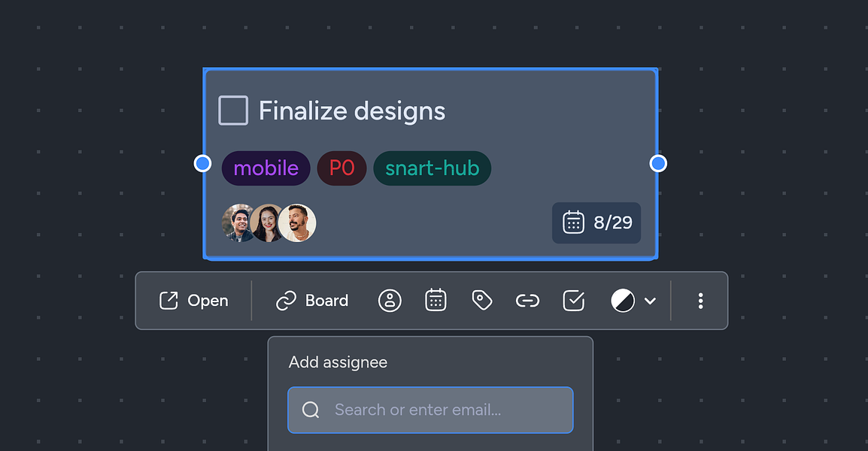Click the Board link button

click(x=312, y=301)
